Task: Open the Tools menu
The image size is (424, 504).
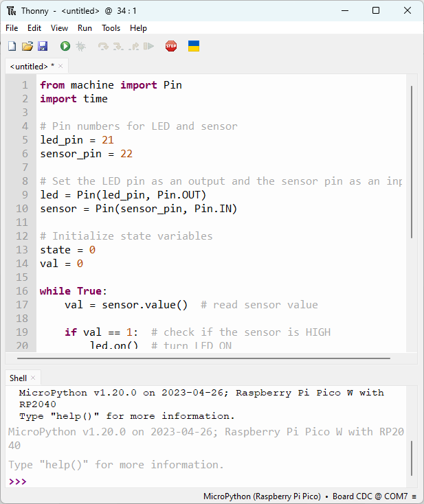Action: coord(111,28)
